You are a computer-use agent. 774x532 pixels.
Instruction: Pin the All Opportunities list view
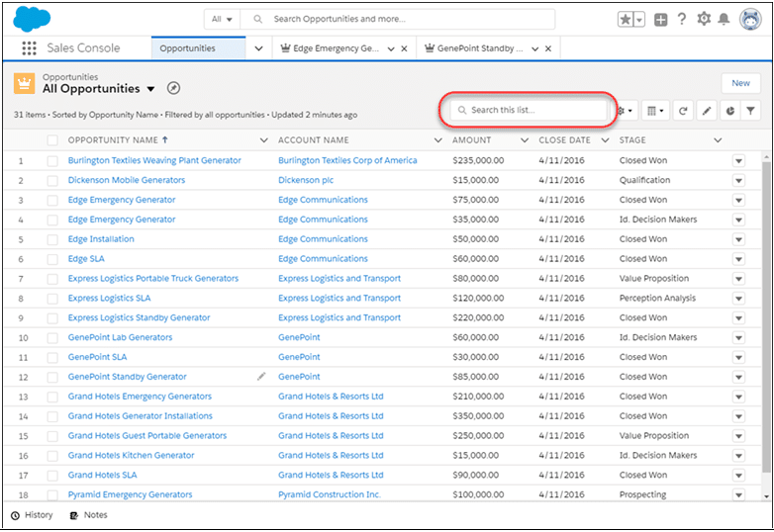[x=174, y=89]
